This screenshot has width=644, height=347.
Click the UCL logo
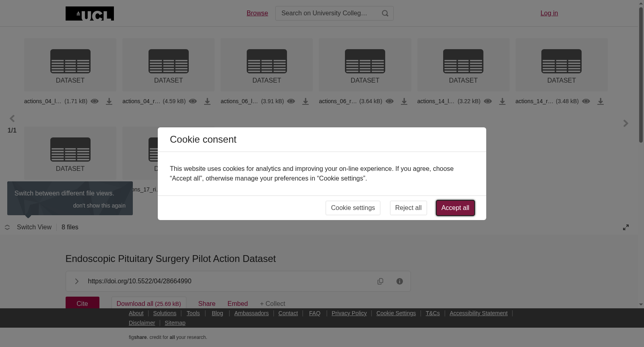coord(90,13)
